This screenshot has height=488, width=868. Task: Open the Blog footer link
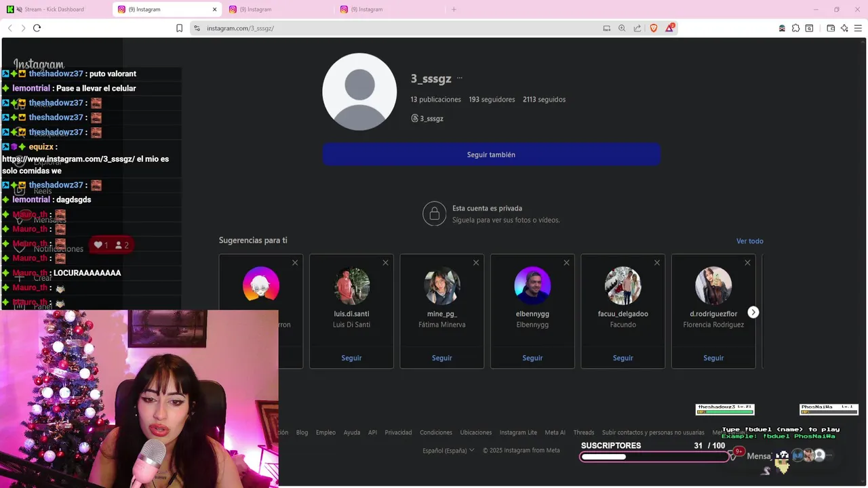point(302,432)
